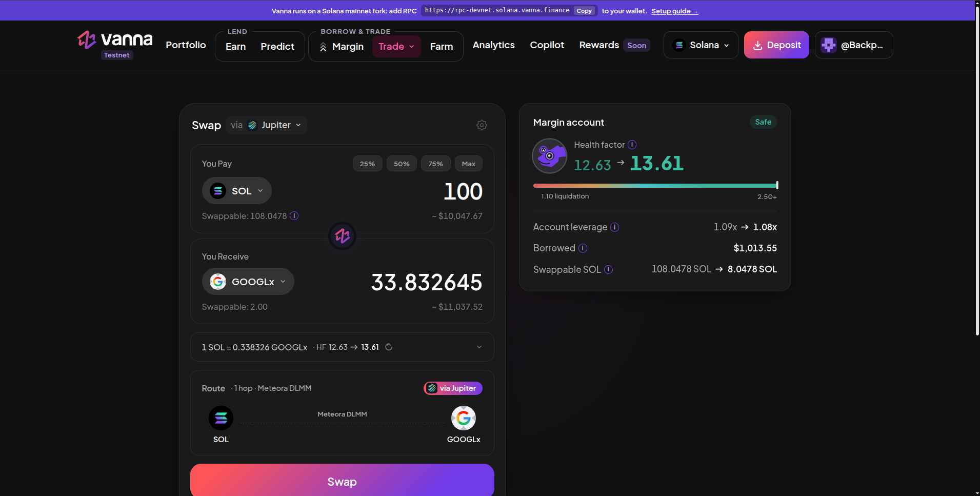
Task: Click the Margin chevrons icon
Action: click(323, 47)
